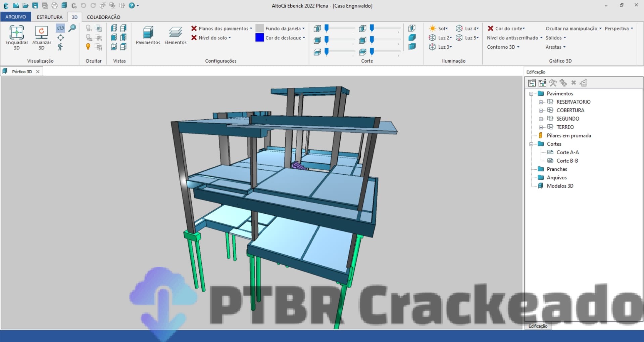Switch to the ESTRUTURA ribbon tab

50,17
